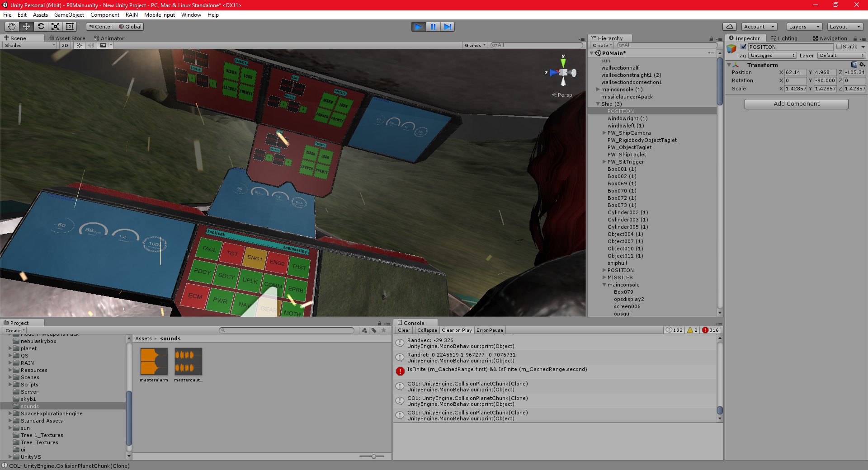Open the GameObject menu
868x470 pixels.
click(69, 15)
